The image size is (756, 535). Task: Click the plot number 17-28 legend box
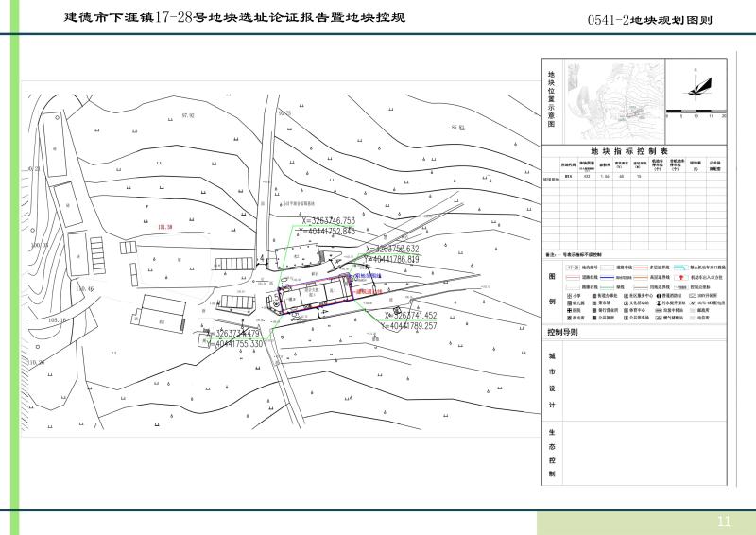pyautogui.click(x=571, y=268)
